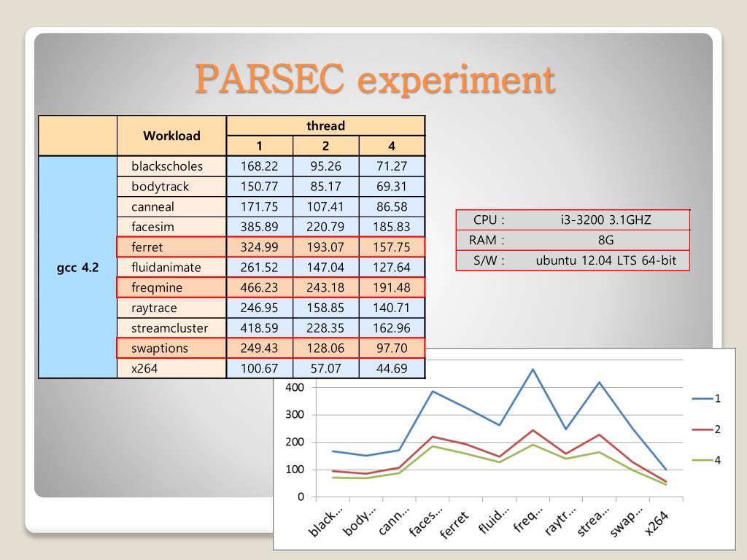This screenshot has width=747, height=560.
Task: Click the value 150.77 for bodytrack
Action: (259, 186)
